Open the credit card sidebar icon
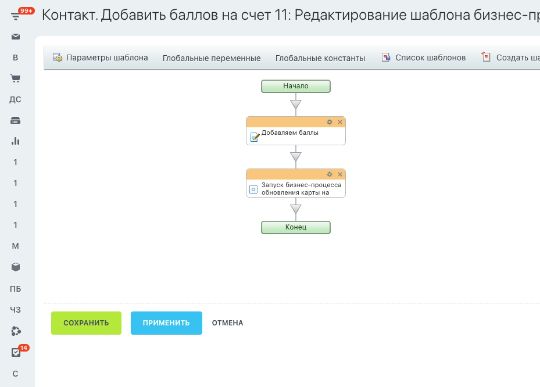 (15, 121)
